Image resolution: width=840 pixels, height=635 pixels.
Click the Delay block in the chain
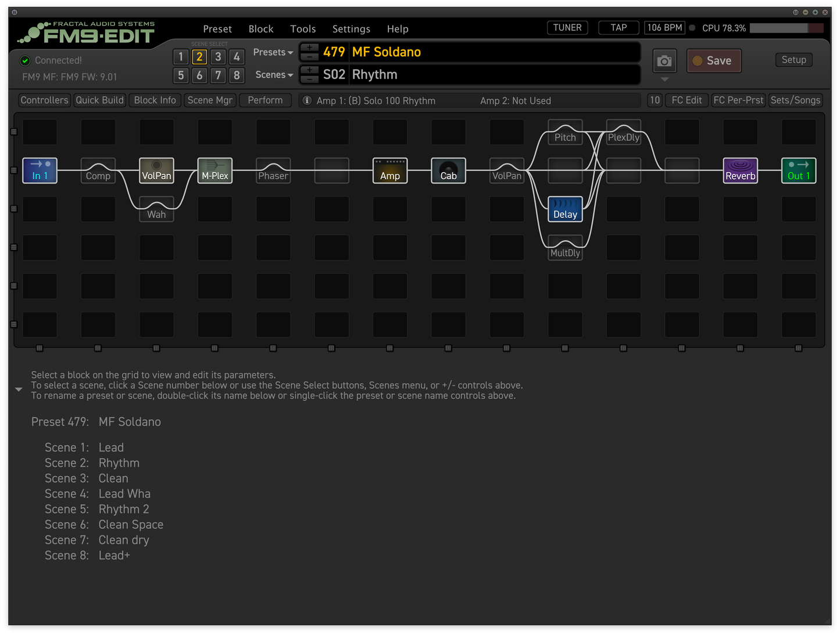(x=564, y=209)
